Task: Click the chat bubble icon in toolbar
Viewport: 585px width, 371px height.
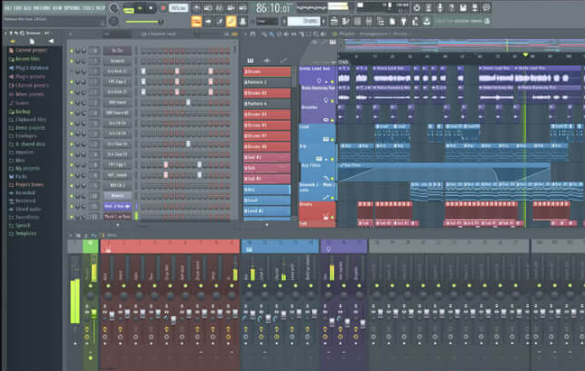Action: click(x=486, y=7)
